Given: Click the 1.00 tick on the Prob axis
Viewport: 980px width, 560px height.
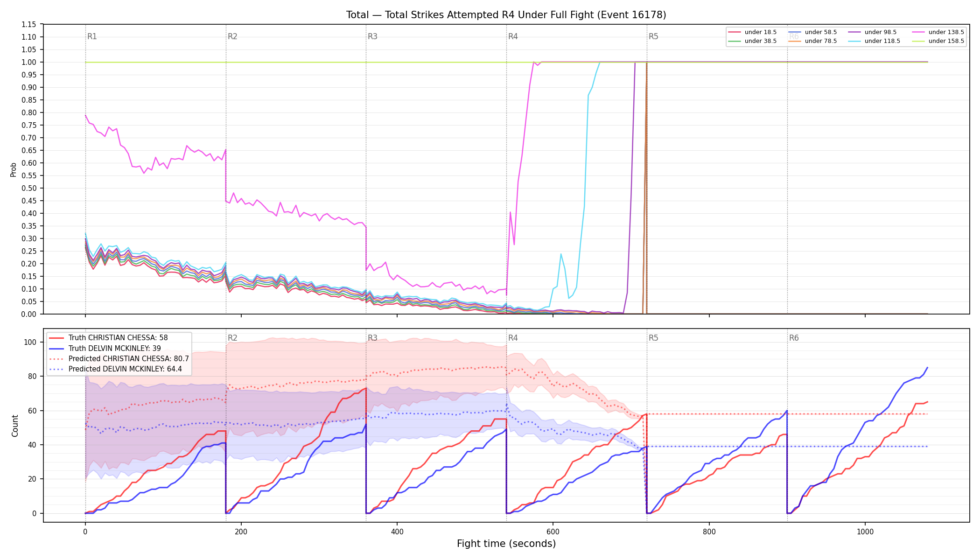Looking at the screenshot, I should pos(29,62).
